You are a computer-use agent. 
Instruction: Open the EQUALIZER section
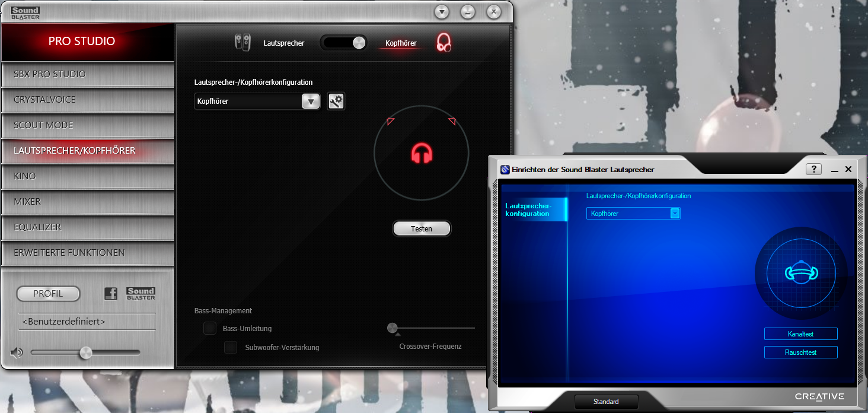(88, 227)
